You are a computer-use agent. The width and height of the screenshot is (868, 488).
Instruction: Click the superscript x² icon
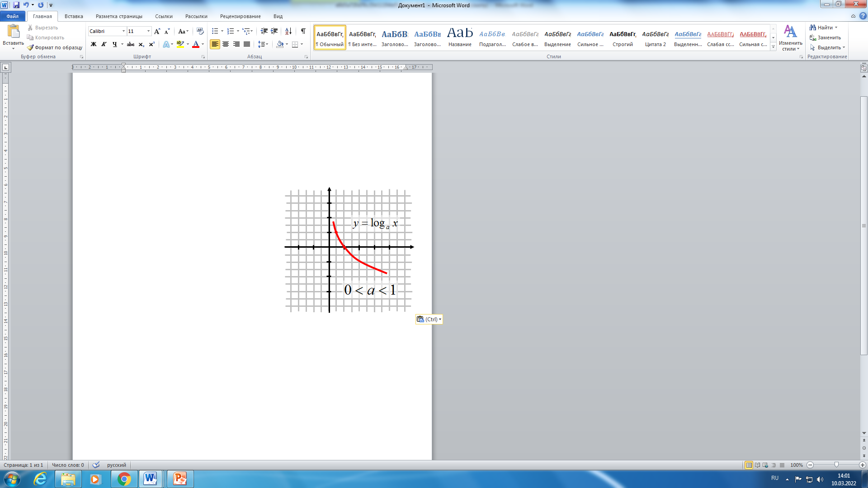(152, 44)
